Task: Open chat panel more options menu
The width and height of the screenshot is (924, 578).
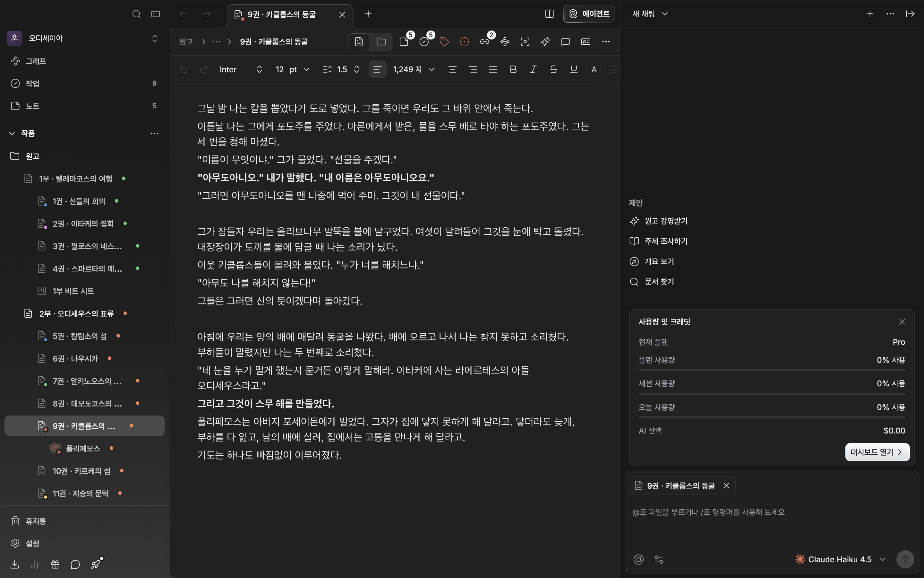Action: (x=890, y=14)
